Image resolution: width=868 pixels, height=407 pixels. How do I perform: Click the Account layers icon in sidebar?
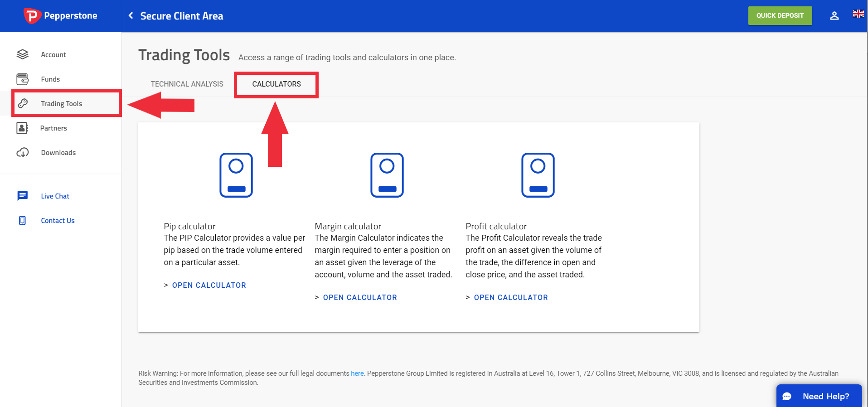point(22,54)
